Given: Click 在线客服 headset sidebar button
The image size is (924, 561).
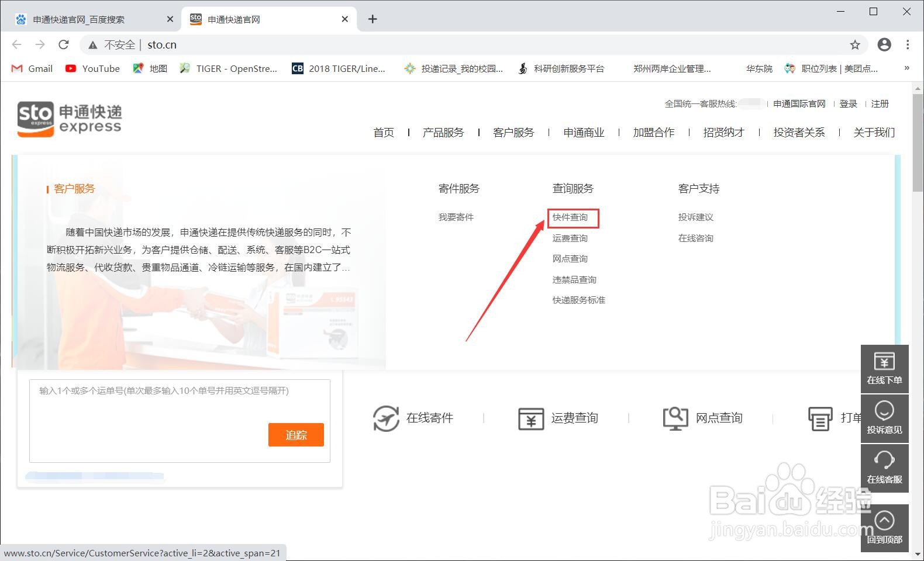Looking at the screenshot, I should 884,468.
